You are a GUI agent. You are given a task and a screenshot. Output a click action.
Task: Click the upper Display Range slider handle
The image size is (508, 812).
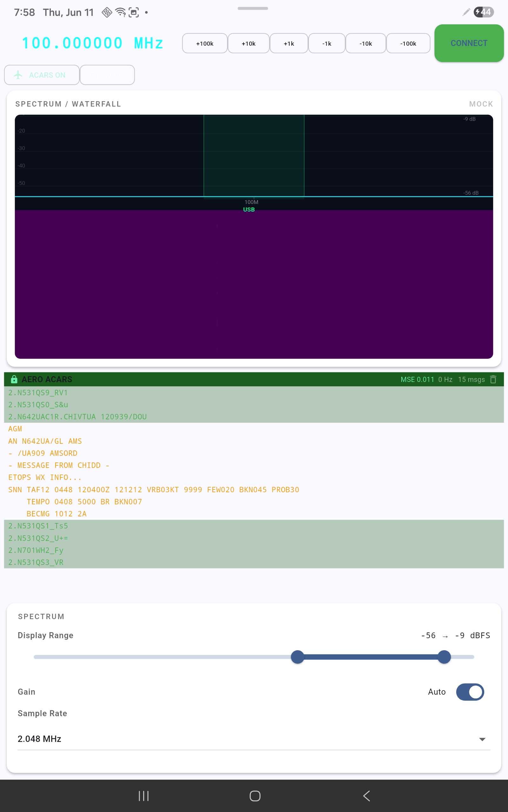(x=444, y=657)
